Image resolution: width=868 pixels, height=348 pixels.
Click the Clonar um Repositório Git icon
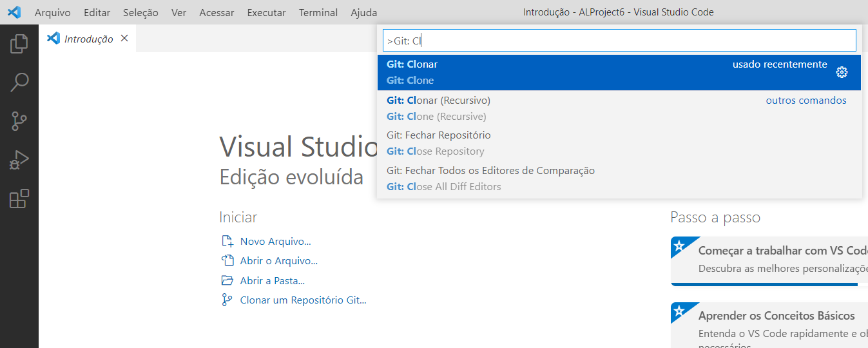[227, 300]
